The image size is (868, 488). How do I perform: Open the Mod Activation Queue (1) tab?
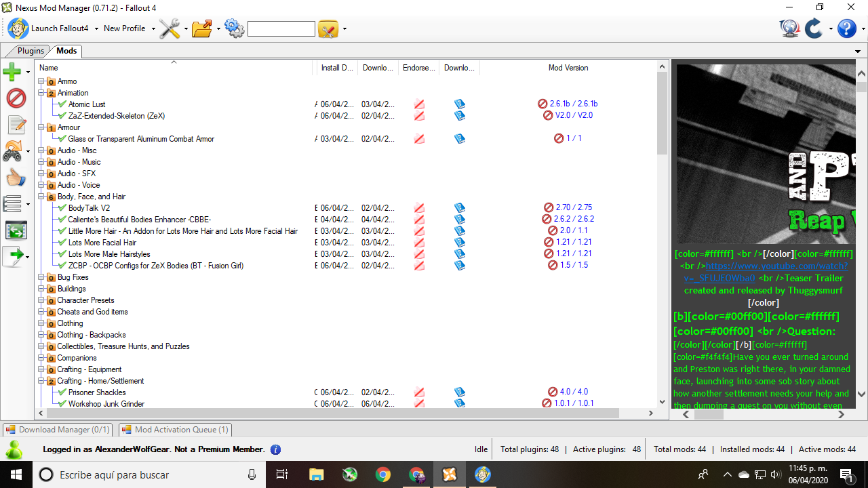tap(176, 430)
